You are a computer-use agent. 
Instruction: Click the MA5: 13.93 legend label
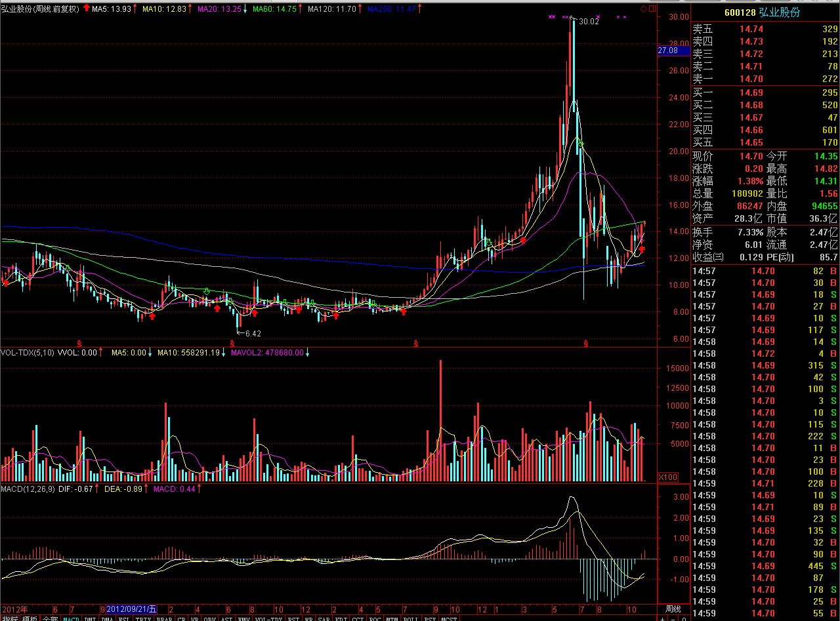tap(112, 9)
